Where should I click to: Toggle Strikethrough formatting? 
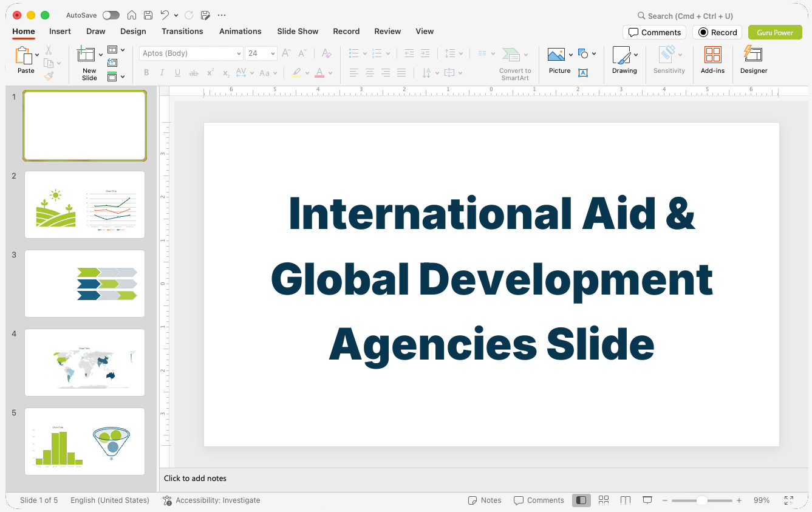(194, 73)
